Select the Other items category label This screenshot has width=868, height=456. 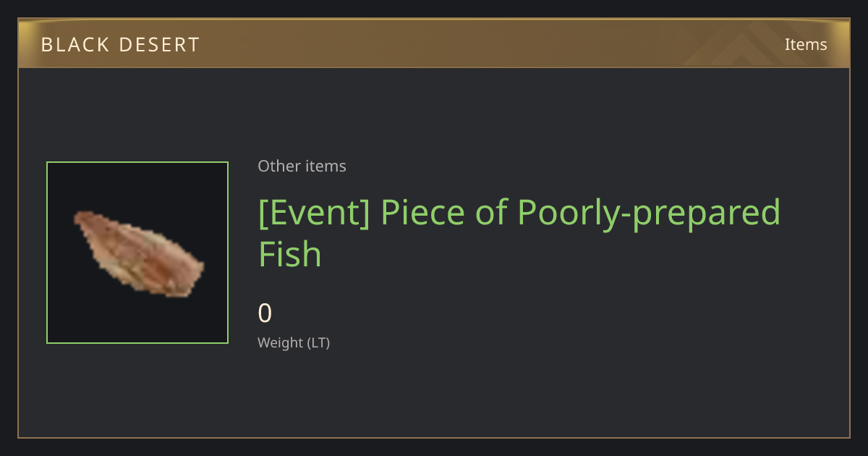pos(302,166)
